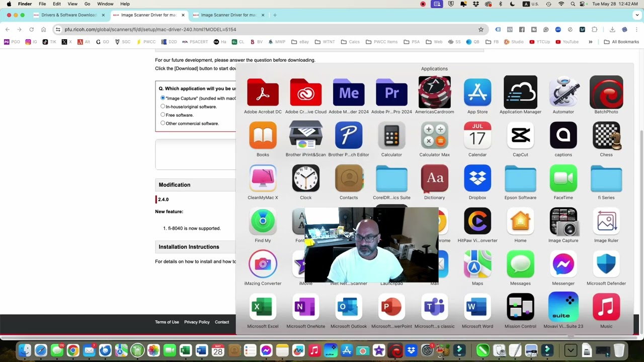This screenshot has width=644, height=362.
Task: Open Spotlight search in menu bar
Action: 573,4
